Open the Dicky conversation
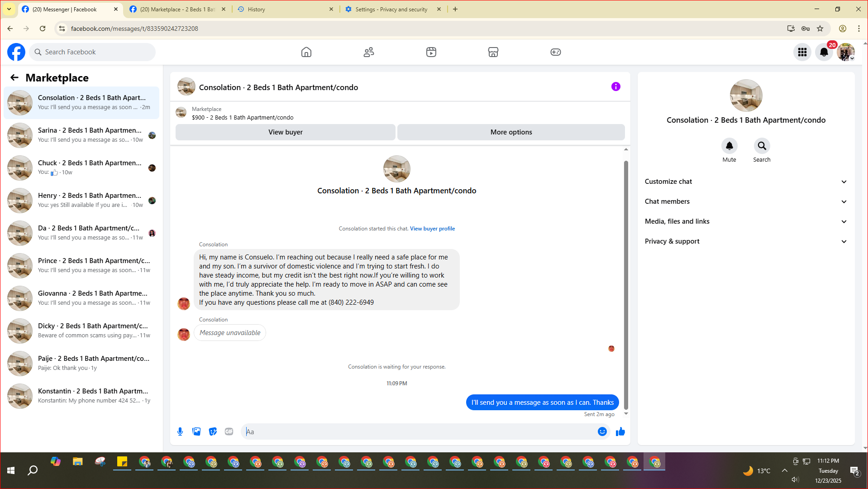 click(x=81, y=331)
